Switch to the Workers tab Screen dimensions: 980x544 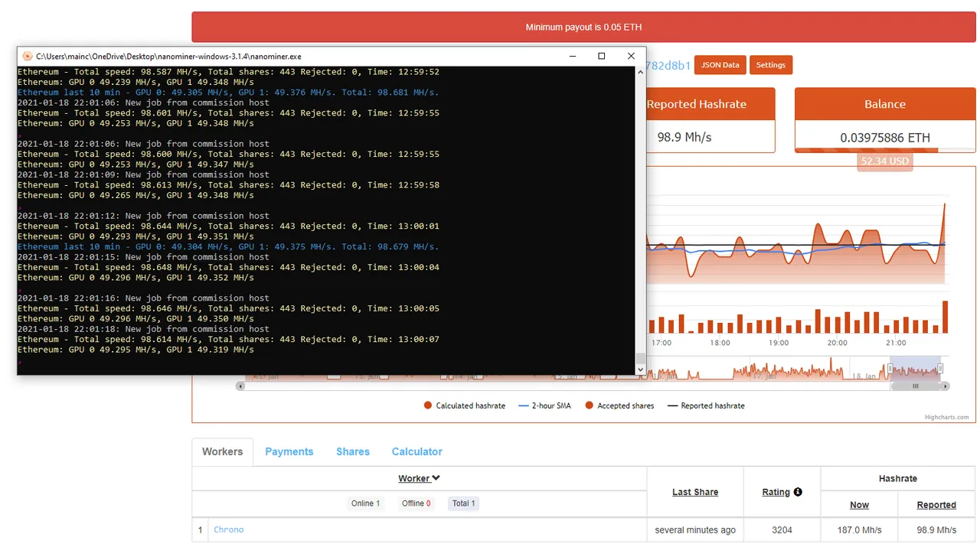tap(222, 451)
